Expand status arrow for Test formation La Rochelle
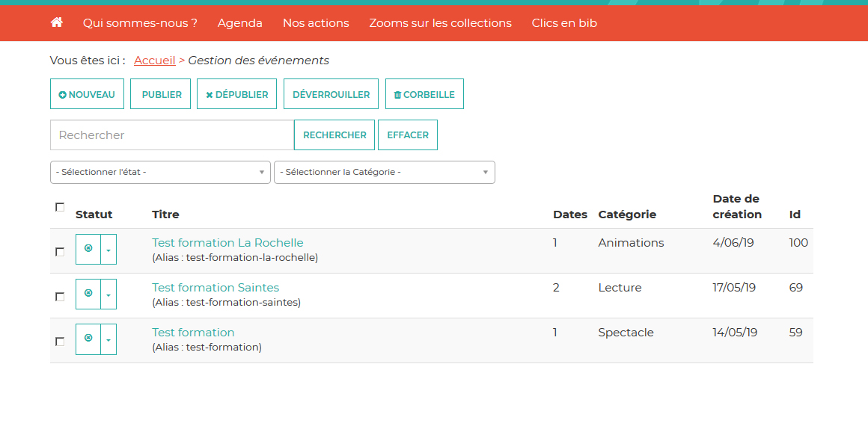The width and height of the screenshot is (868, 435). pyautogui.click(x=109, y=250)
